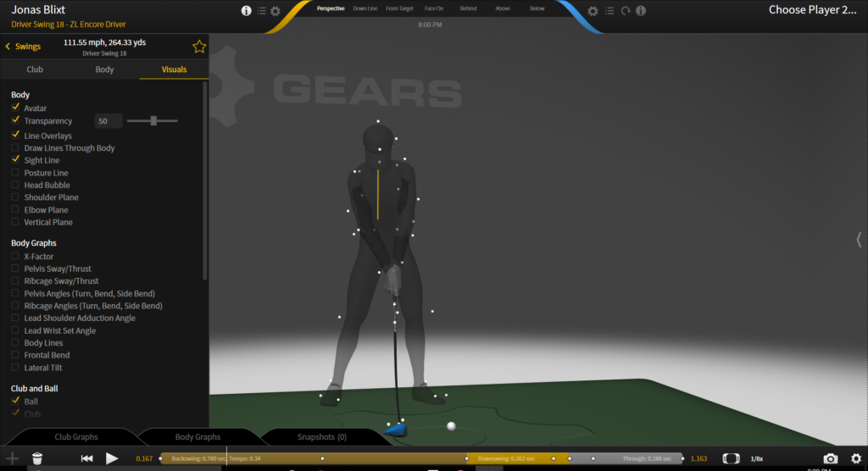The image size is (868, 471).
Task: Turn off Sight Line checkbox
Action: [x=15, y=159]
